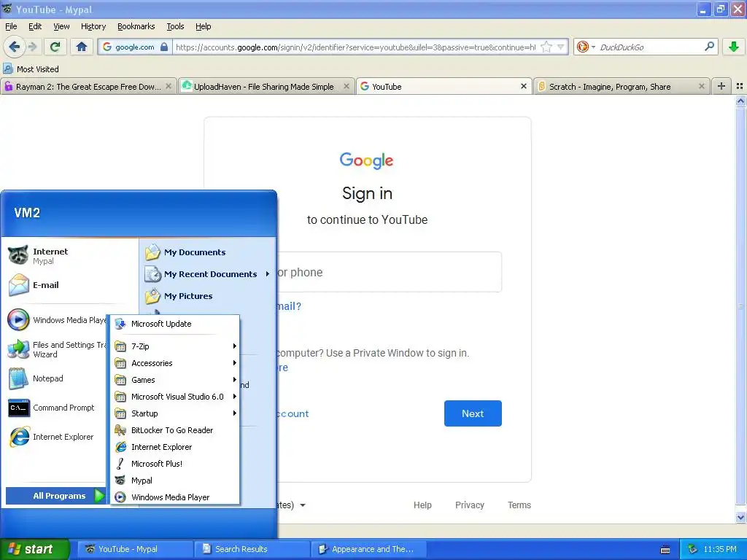This screenshot has width=747, height=560.
Task: Switch to Search Results taskbar window
Action: coord(252,549)
